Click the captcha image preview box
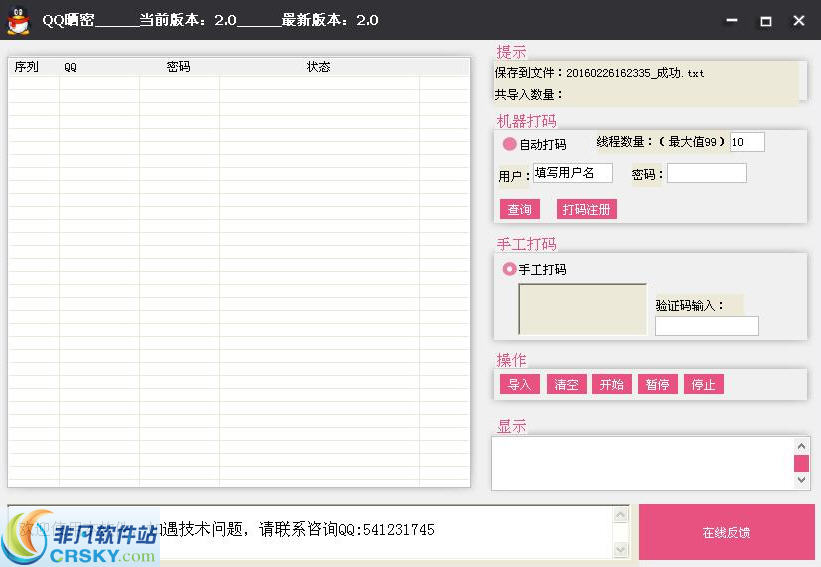 click(x=582, y=309)
